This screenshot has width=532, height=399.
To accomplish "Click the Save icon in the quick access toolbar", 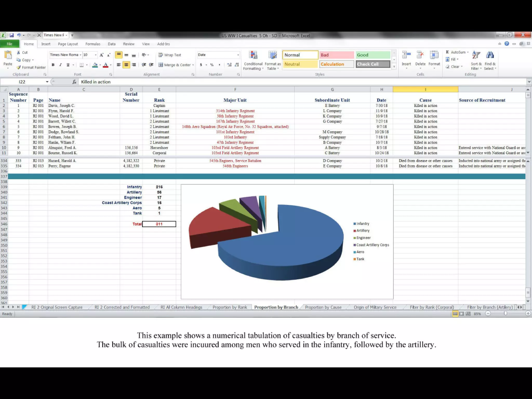I will 12,35.
